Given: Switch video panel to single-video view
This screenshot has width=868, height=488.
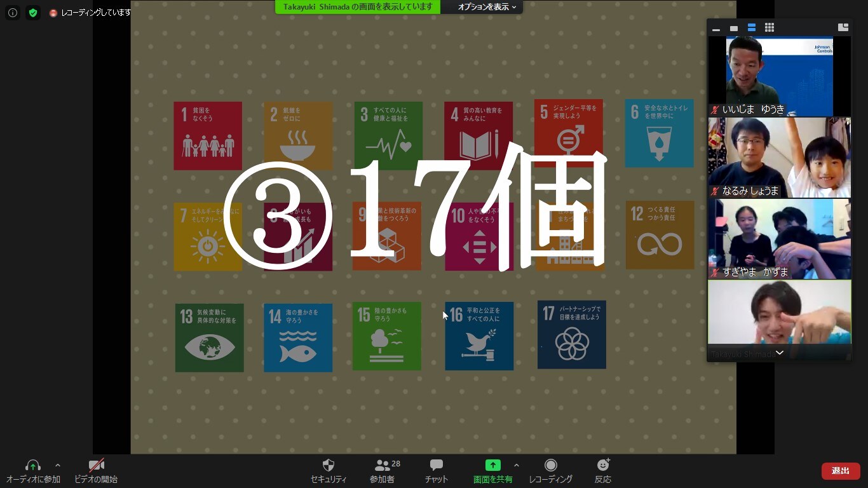Looking at the screenshot, I should coord(734,28).
